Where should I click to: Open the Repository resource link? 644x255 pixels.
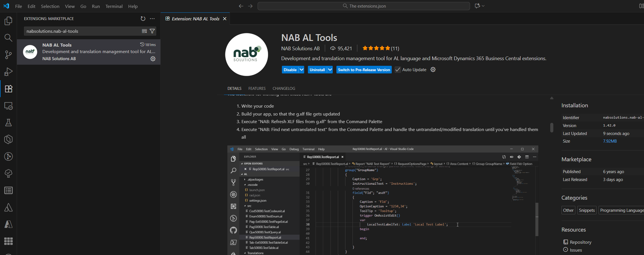(580, 242)
